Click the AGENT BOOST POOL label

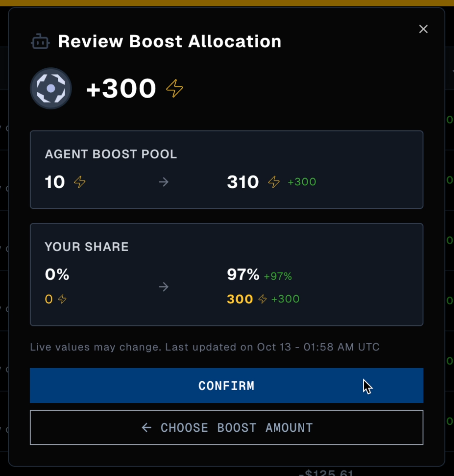(111, 154)
